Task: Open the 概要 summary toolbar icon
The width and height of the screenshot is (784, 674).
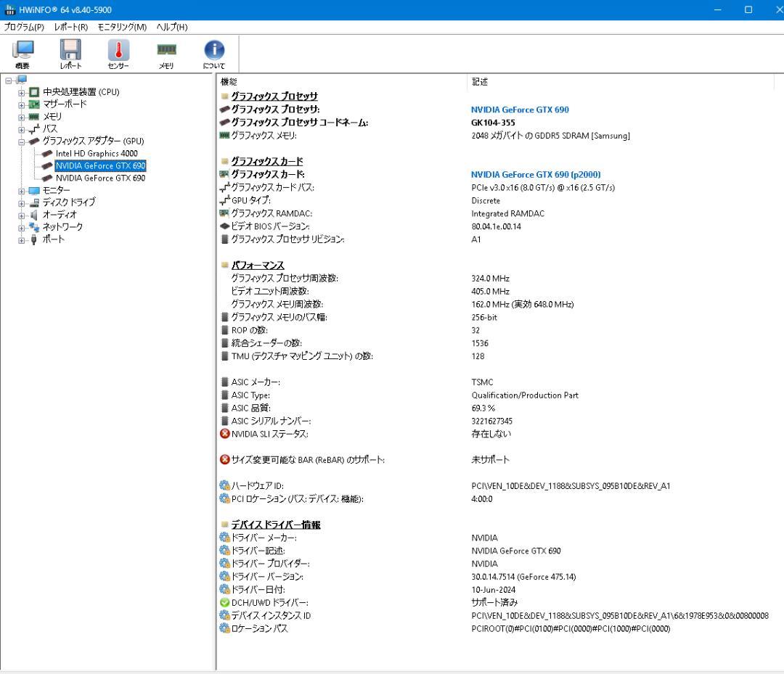Action: [23, 54]
